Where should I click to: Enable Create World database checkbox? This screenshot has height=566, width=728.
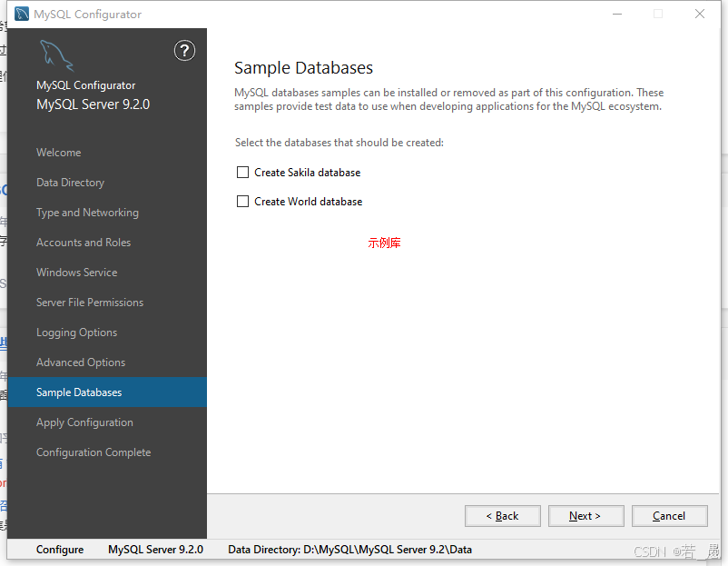point(243,201)
